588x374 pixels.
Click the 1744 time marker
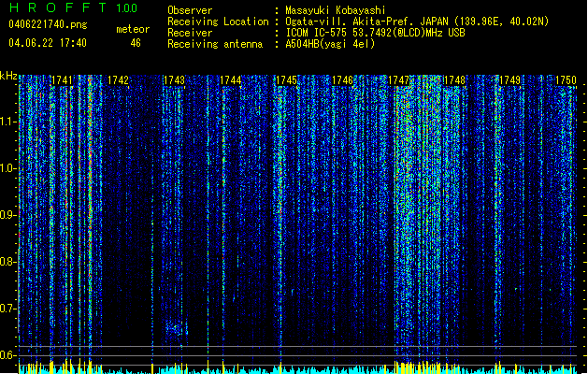coord(230,80)
